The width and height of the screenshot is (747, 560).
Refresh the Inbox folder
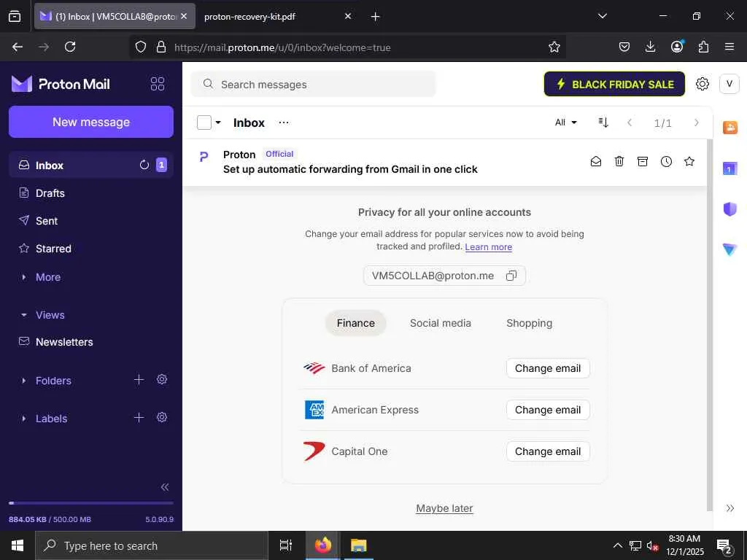144,165
